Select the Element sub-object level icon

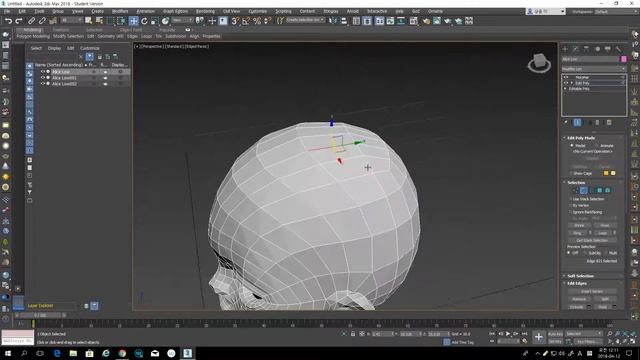pyautogui.click(x=608, y=190)
